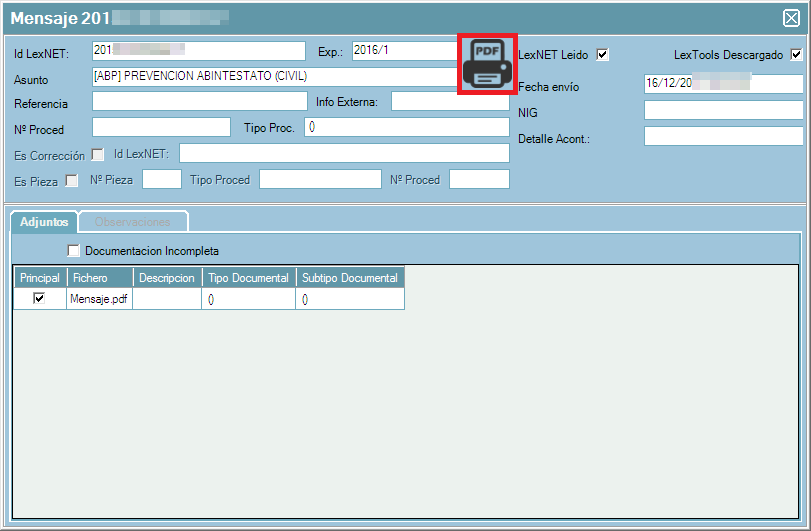This screenshot has height=531, width=811.
Task: Select the Mensaje.pdf file cell
Action: (x=99, y=298)
